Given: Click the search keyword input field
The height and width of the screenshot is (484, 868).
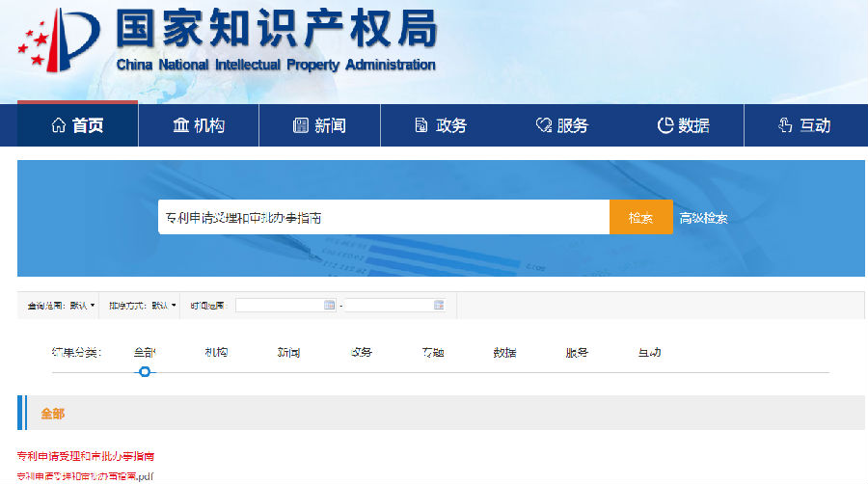Looking at the screenshot, I should pyautogui.click(x=383, y=218).
